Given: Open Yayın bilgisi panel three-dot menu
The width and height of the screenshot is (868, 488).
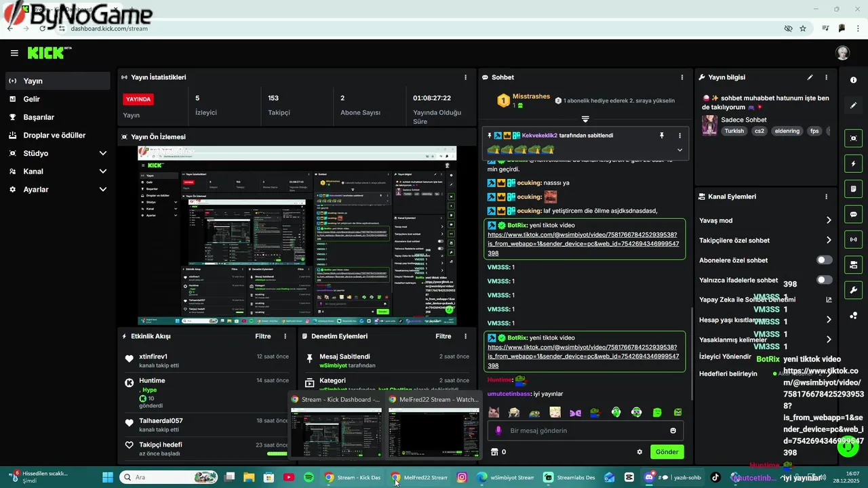Looking at the screenshot, I should point(826,77).
